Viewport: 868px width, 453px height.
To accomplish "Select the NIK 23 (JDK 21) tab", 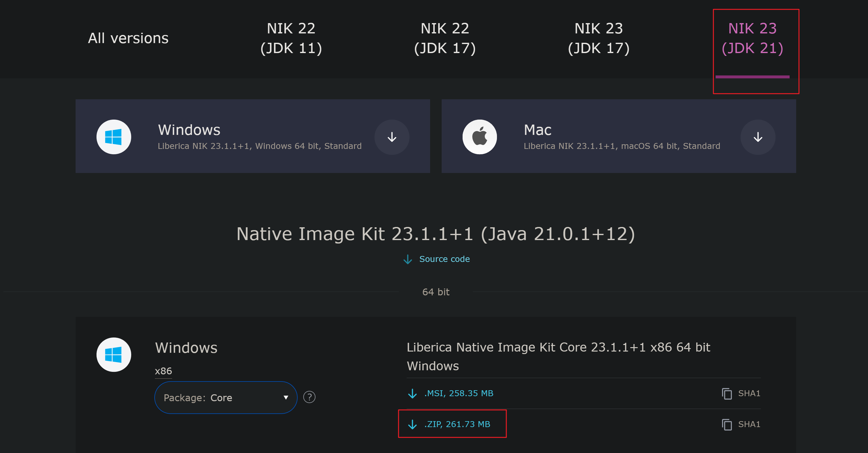I will [752, 38].
